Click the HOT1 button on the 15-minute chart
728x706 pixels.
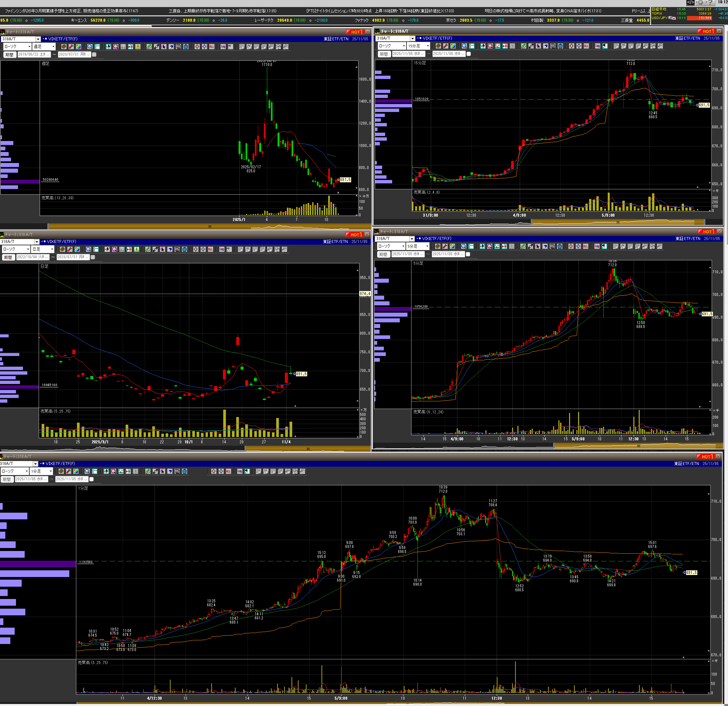(707, 31)
